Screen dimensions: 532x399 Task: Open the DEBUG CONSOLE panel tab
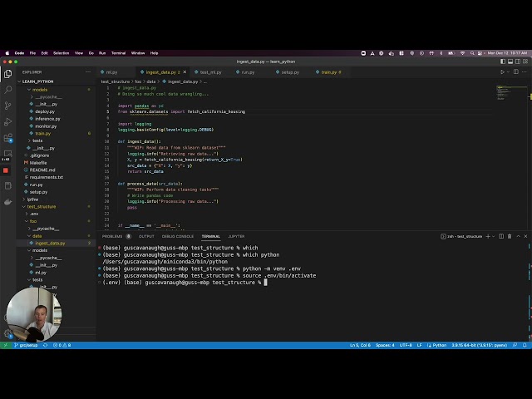[x=177, y=236]
